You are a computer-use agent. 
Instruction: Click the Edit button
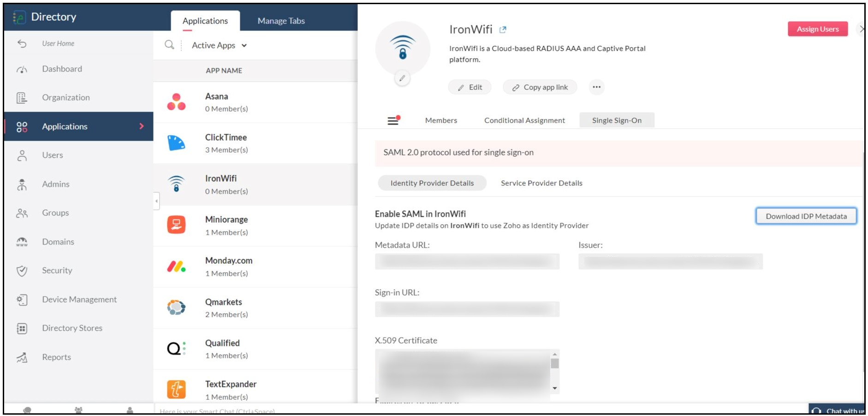(x=470, y=87)
